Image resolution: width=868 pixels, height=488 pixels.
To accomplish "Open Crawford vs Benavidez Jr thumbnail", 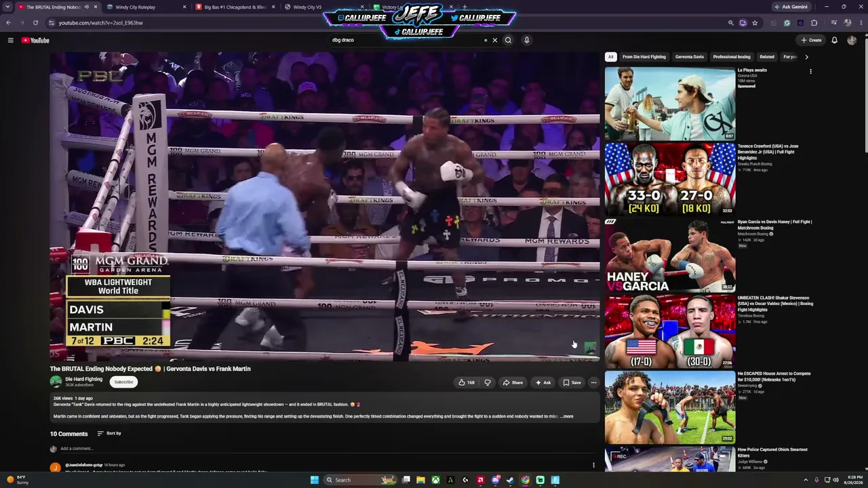I will 670,180.
